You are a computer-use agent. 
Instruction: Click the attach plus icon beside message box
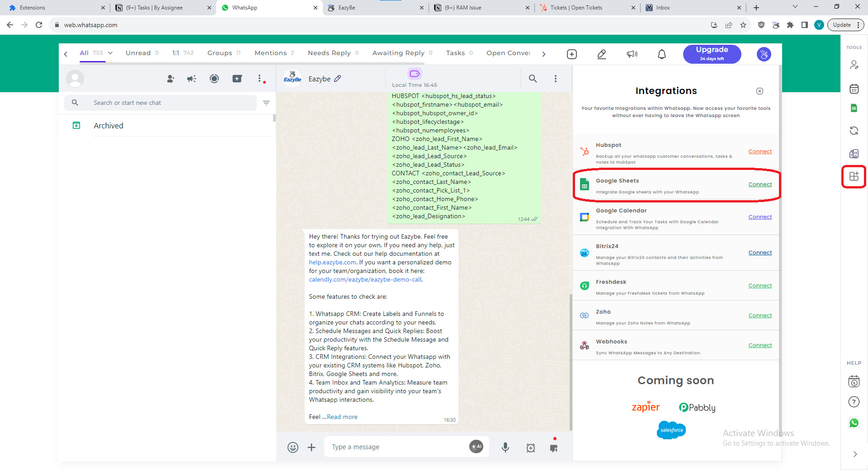(x=311, y=447)
